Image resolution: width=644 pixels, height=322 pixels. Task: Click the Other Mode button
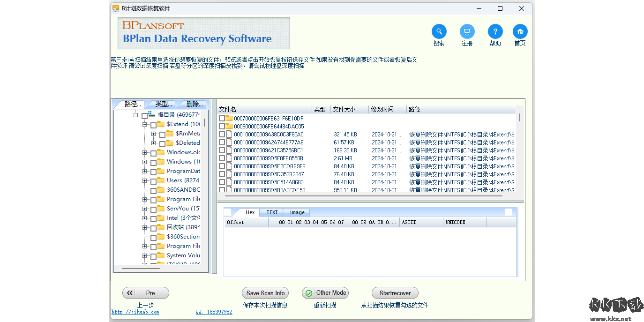point(325,293)
